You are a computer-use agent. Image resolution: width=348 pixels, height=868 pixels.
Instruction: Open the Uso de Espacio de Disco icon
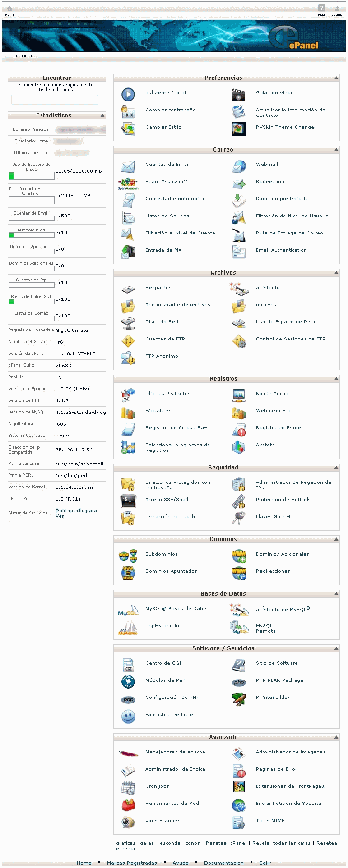pyautogui.click(x=239, y=323)
